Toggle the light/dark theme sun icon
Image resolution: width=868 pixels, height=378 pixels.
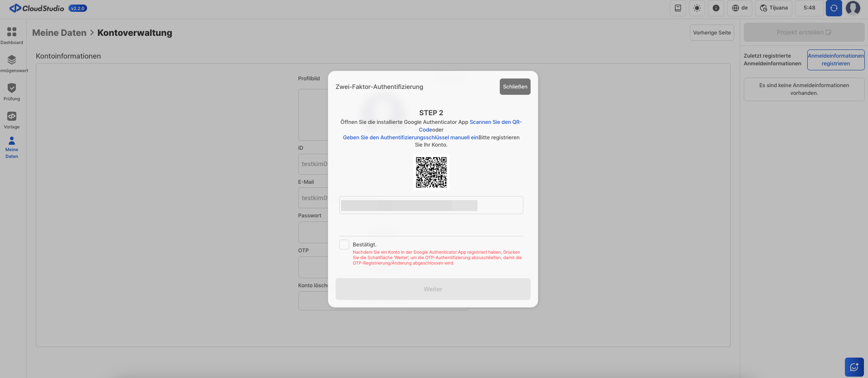click(697, 8)
